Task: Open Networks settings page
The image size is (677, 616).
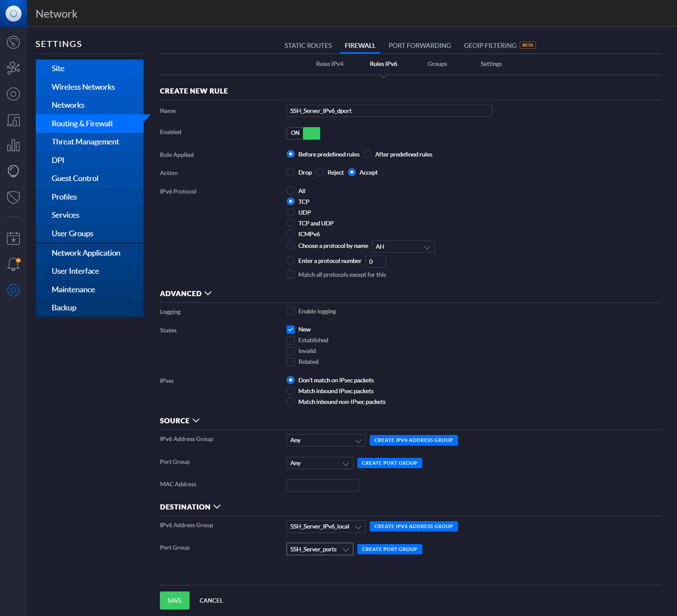Action: [x=90, y=105]
